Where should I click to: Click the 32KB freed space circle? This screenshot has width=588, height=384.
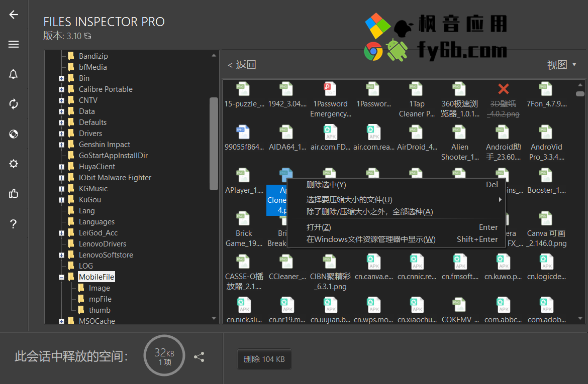[164, 356]
